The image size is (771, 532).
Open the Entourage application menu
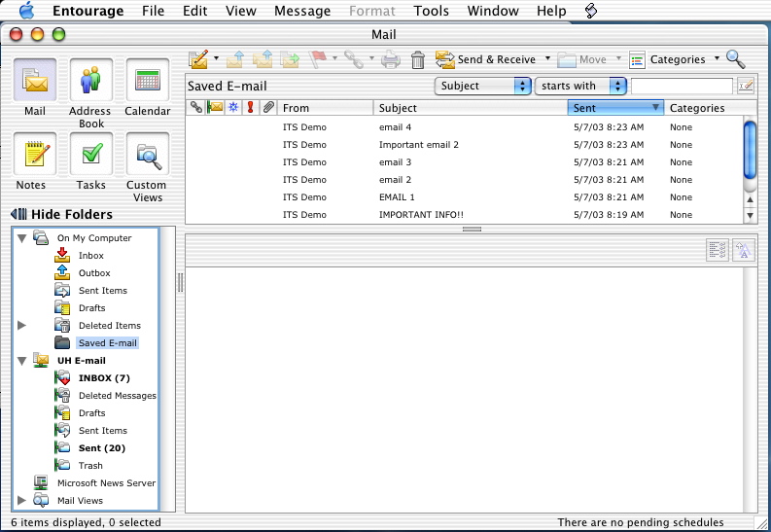click(x=88, y=11)
